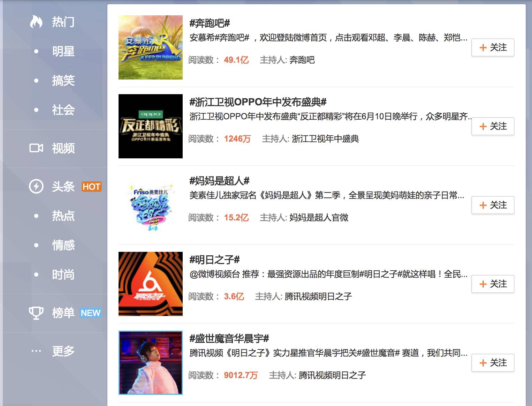Click the blue NEW badge
532x406 pixels.
(90, 313)
